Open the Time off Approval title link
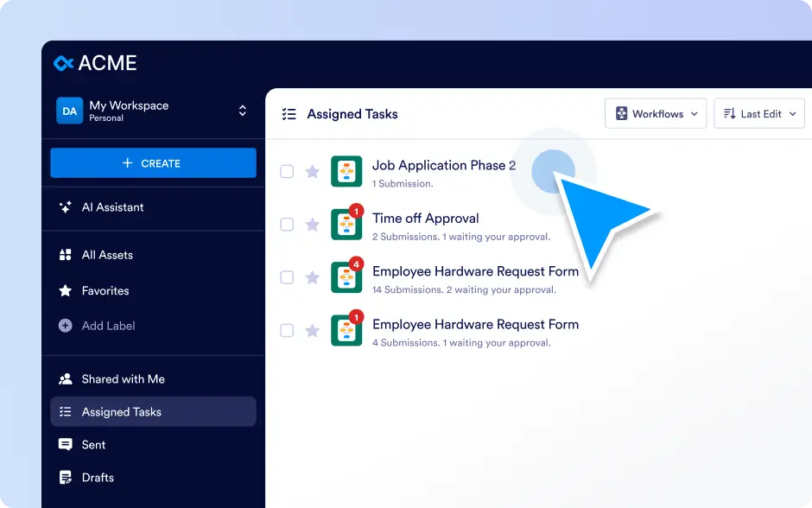812x508 pixels. 425,219
